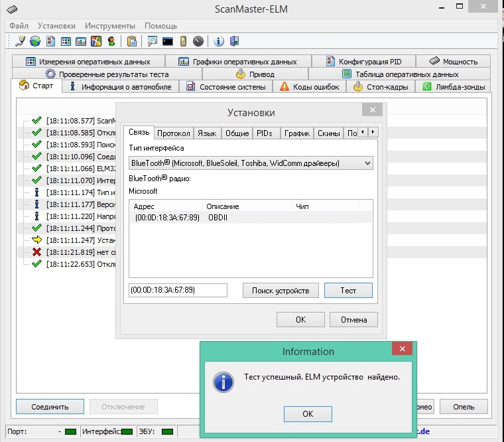The width and height of the screenshot is (504, 442).
Task: Open the black terminal console icon
Action: (168, 41)
